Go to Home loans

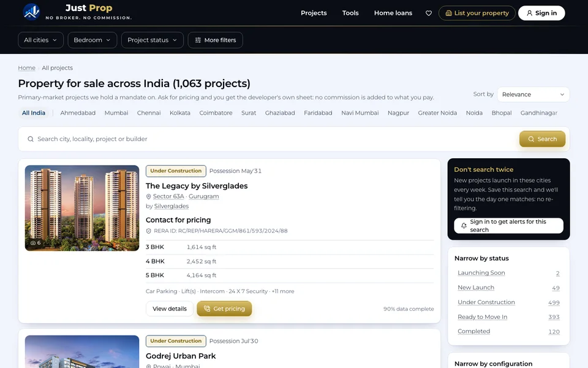click(393, 13)
